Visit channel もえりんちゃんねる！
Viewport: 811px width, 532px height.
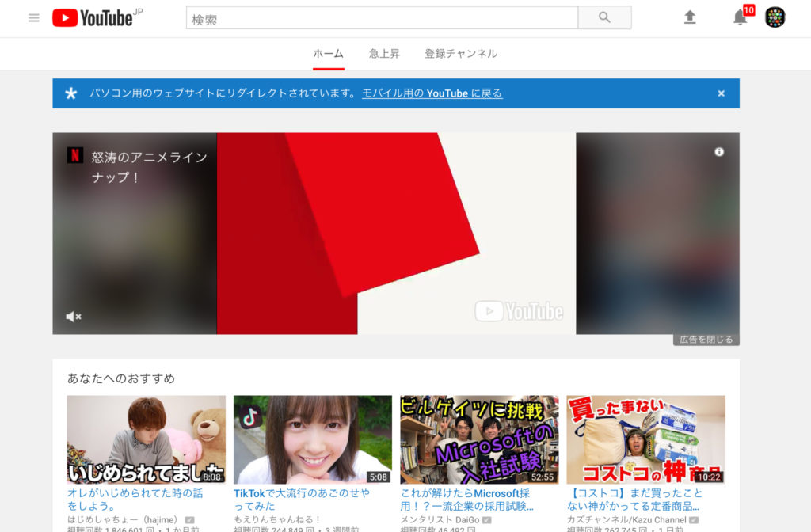coord(277,519)
